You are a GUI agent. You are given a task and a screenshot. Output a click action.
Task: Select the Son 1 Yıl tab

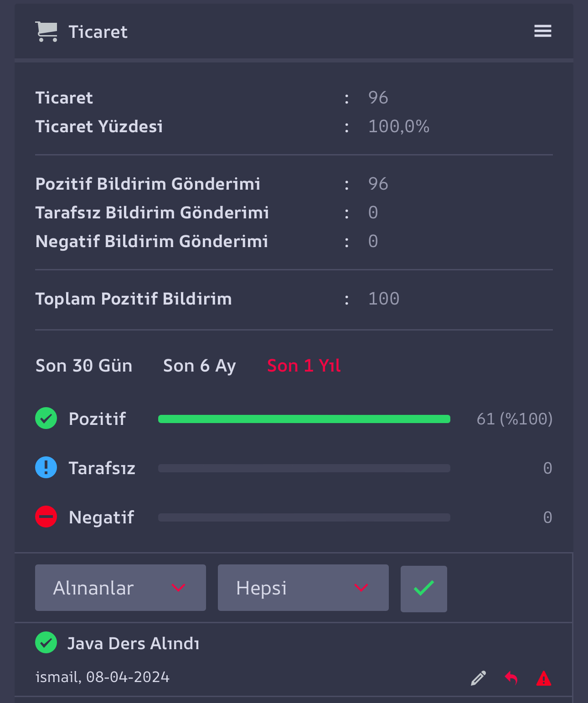tap(304, 366)
